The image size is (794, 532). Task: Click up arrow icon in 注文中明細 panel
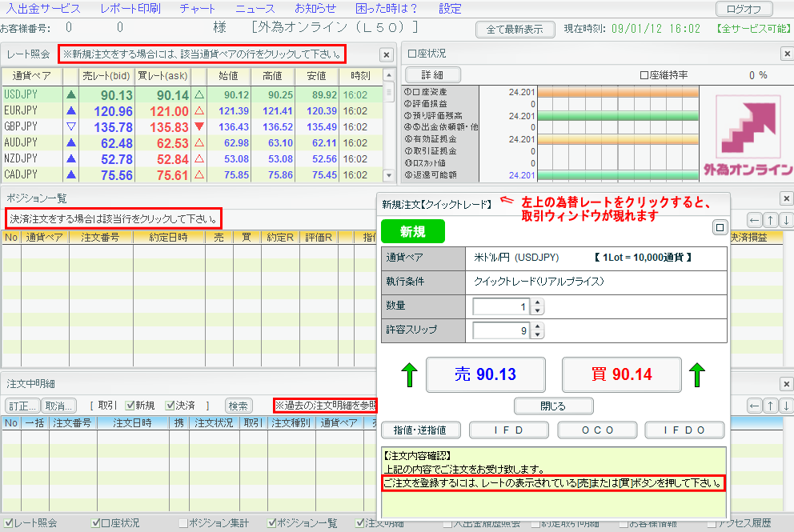[x=770, y=406]
